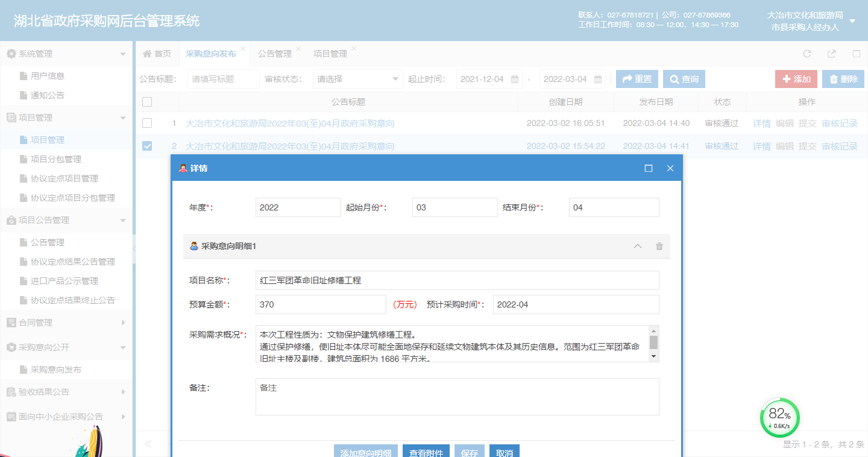Screen dimensions: 868x457
Task: Close the 详情 dialog with X
Action: point(670,168)
